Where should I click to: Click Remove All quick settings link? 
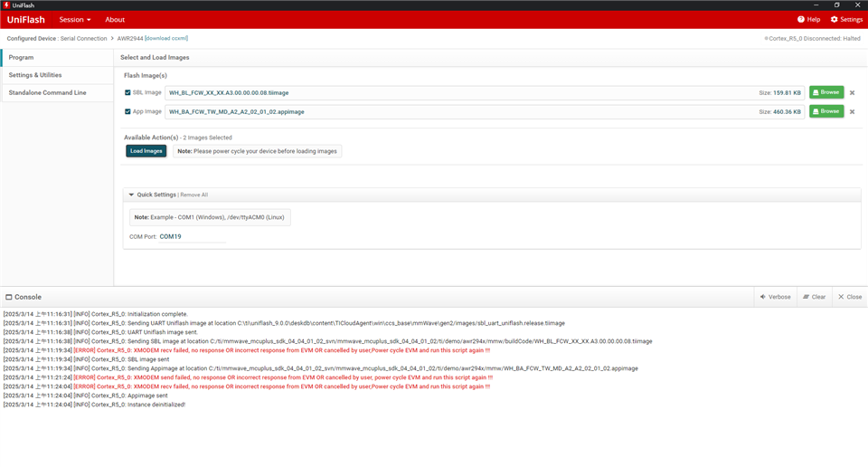(x=193, y=195)
